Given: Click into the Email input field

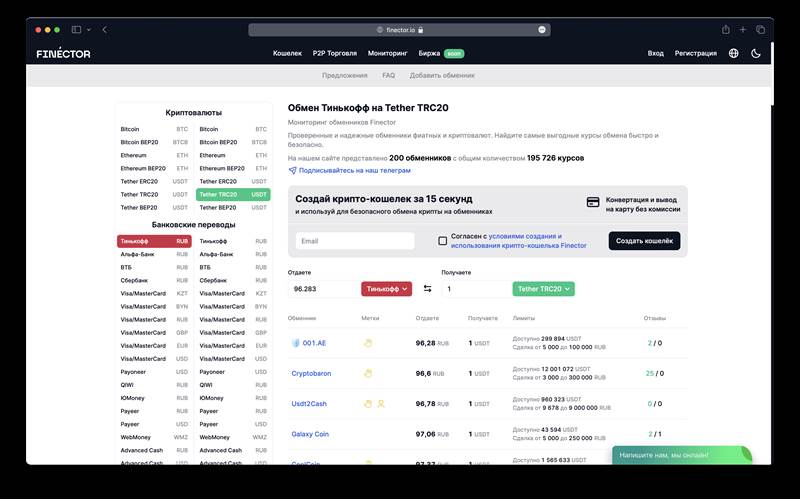Looking at the screenshot, I should pyautogui.click(x=355, y=241).
